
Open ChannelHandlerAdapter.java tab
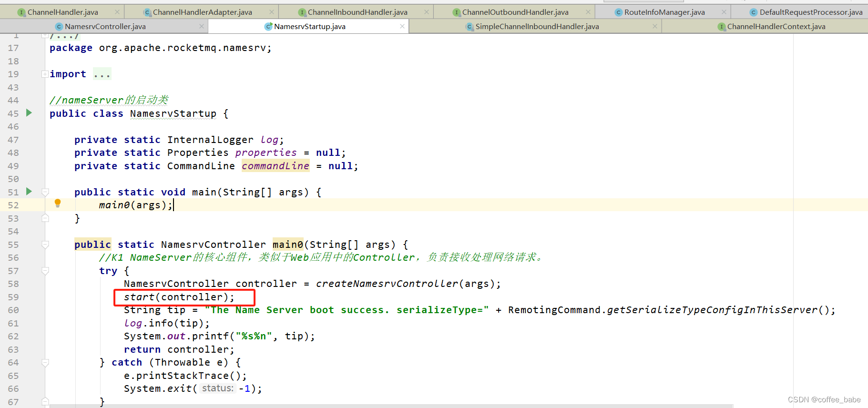(202, 12)
